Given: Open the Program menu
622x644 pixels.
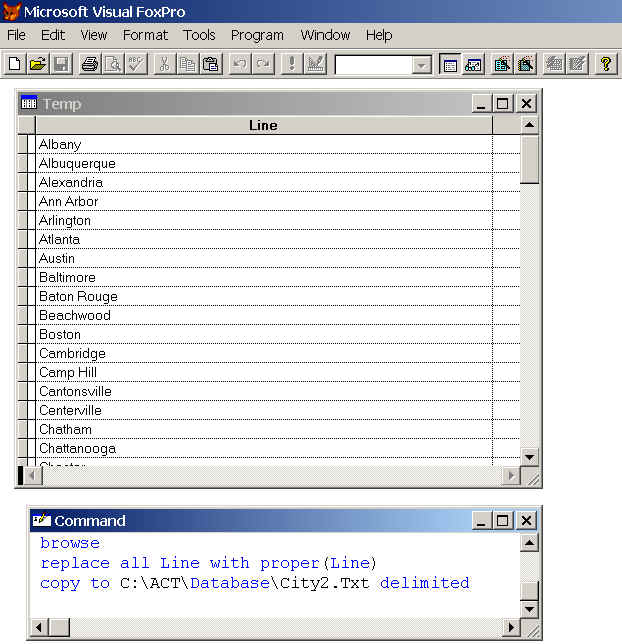Looking at the screenshot, I should tap(257, 35).
